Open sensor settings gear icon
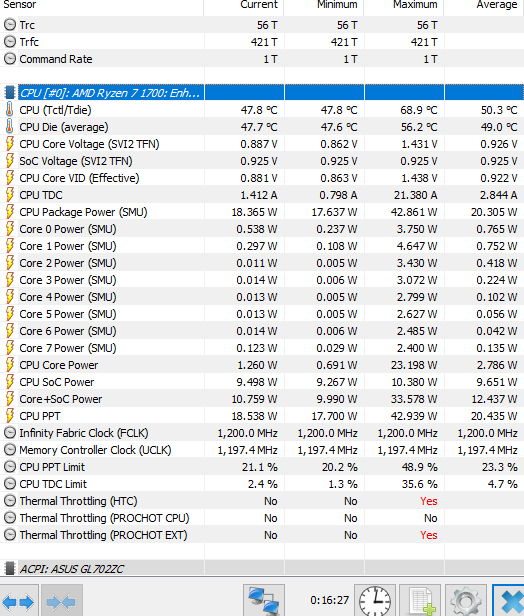Screen dimensions: 524x616 (x=466, y=601)
